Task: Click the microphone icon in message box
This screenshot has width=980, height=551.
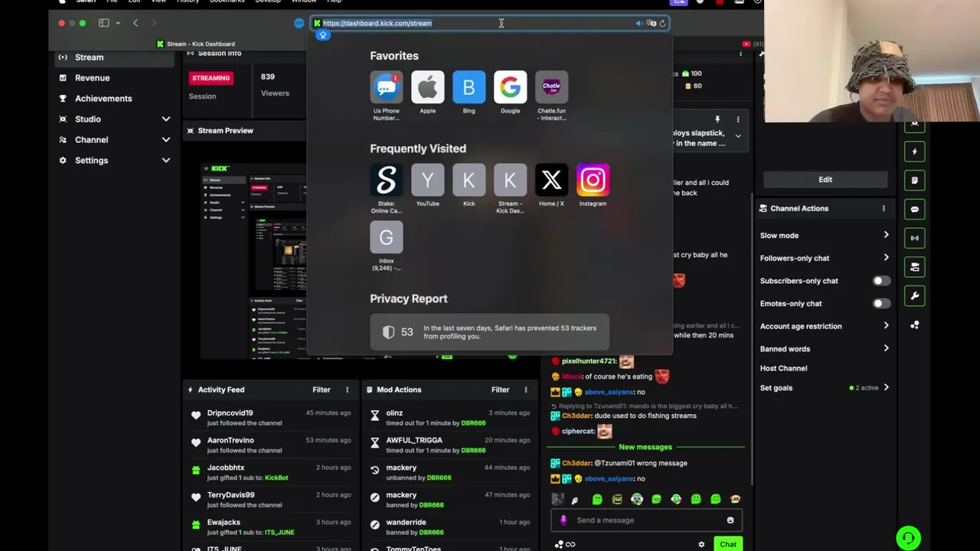Action: coord(563,520)
